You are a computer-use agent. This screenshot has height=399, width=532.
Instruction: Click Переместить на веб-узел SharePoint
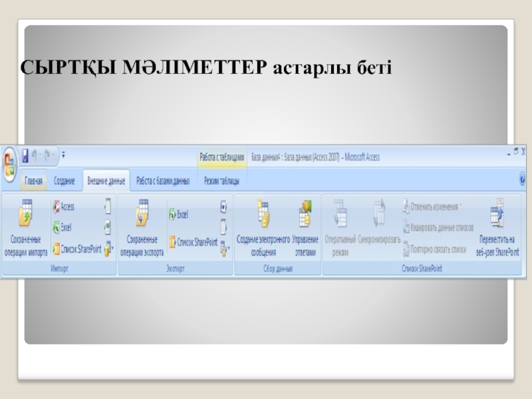(x=497, y=227)
